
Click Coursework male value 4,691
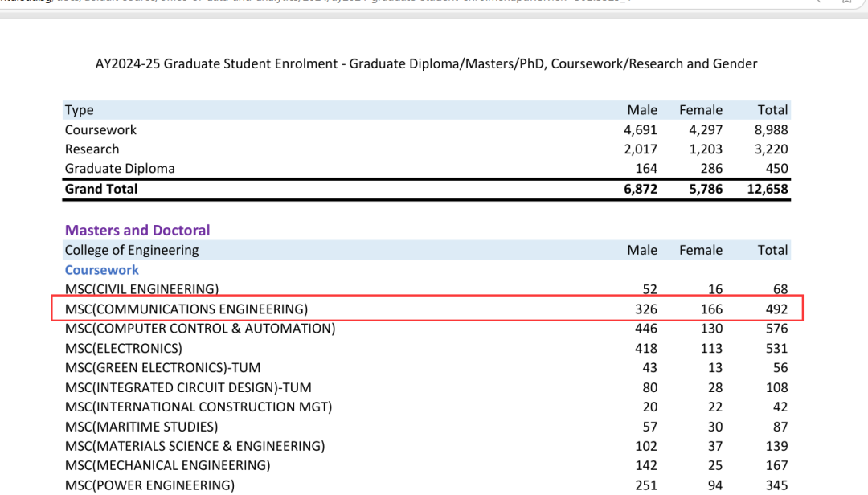tap(641, 130)
